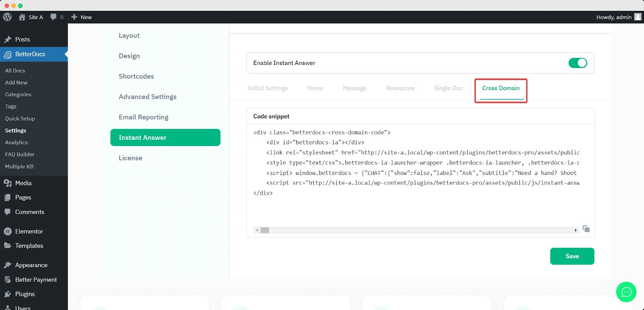
Task: Open the Shortcodes settings section
Action: tap(136, 76)
